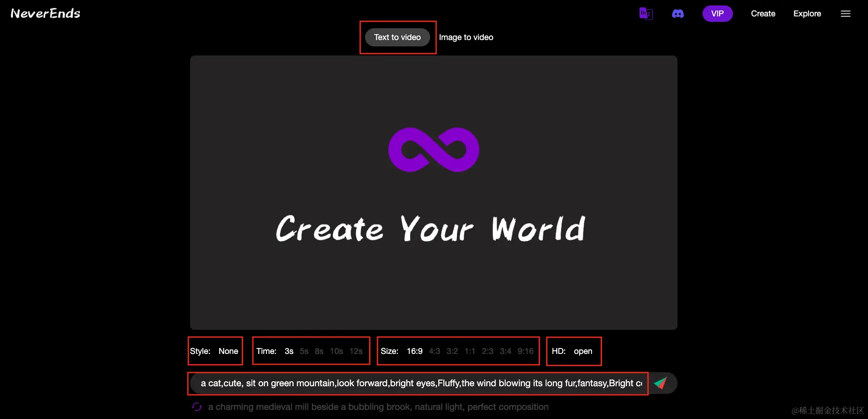Switch to Image to video tab

click(x=466, y=37)
